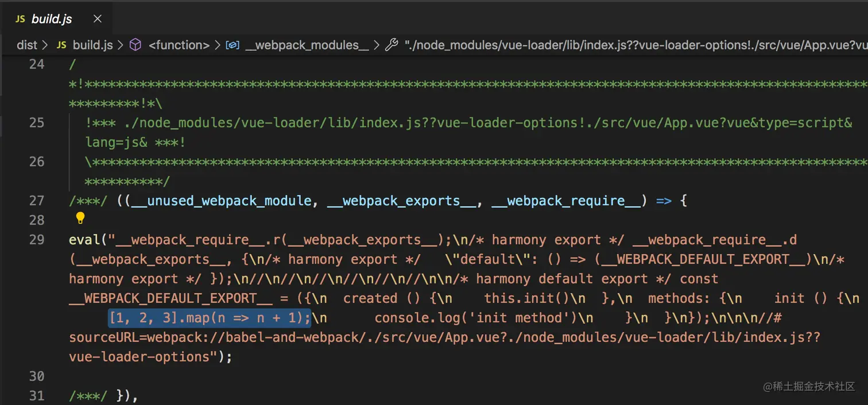Click the /***/ }), text on line 31

[x=103, y=396]
